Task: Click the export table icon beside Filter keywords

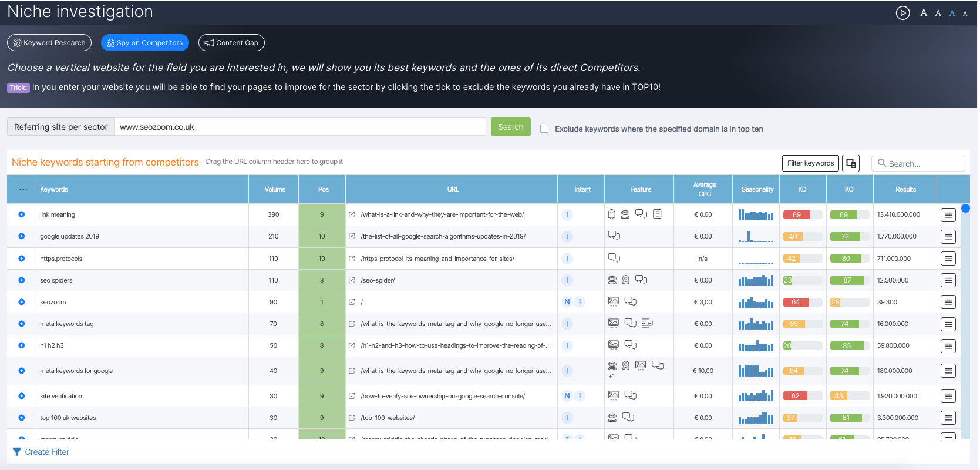Action: click(850, 163)
